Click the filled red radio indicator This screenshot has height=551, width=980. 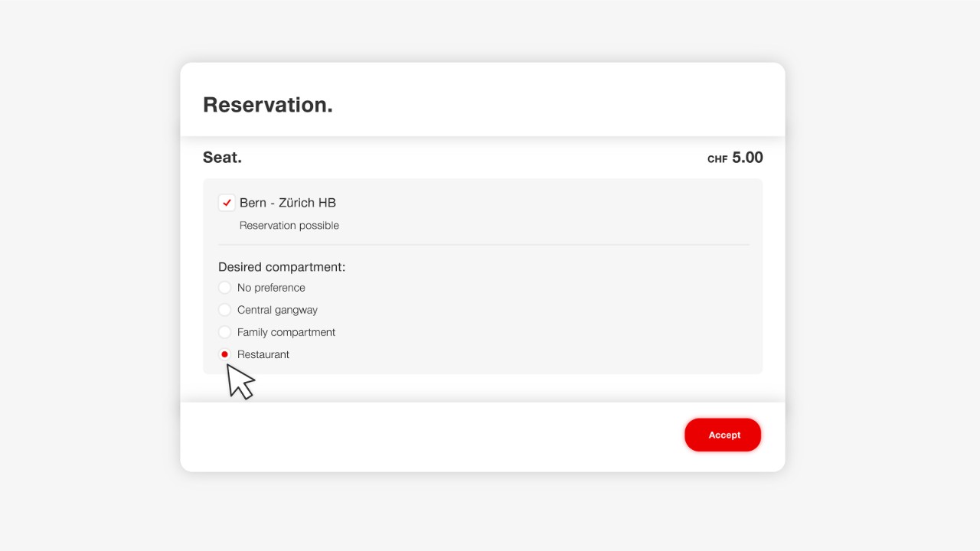(224, 354)
